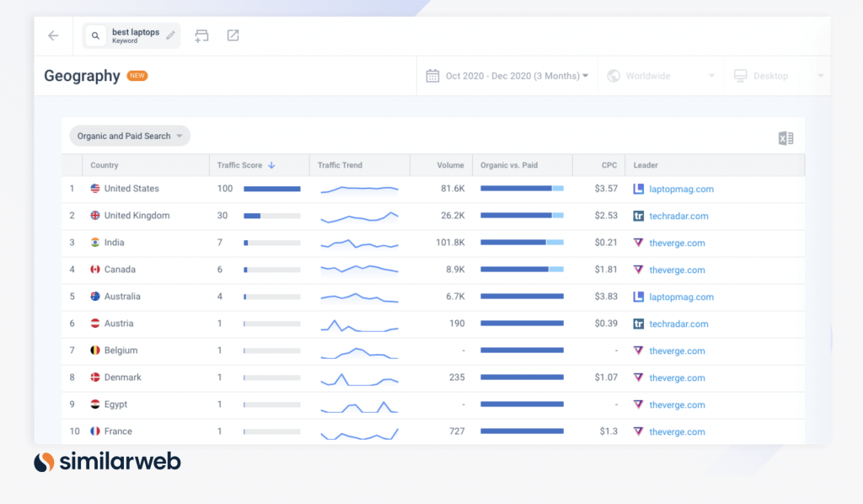Open theverge.com link in Canada row
The width and height of the screenshot is (863, 504).
point(677,270)
